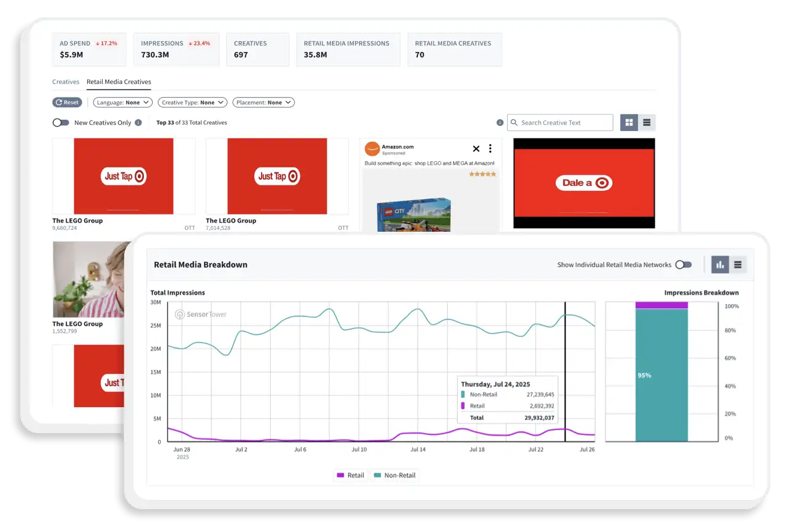Open the three-dot menu on the Amazon ad

pos(490,148)
